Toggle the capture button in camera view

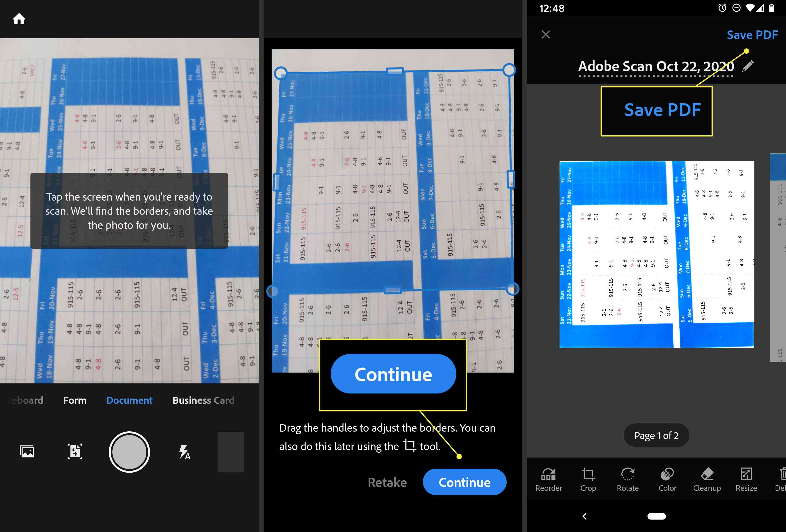coord(129,451)
